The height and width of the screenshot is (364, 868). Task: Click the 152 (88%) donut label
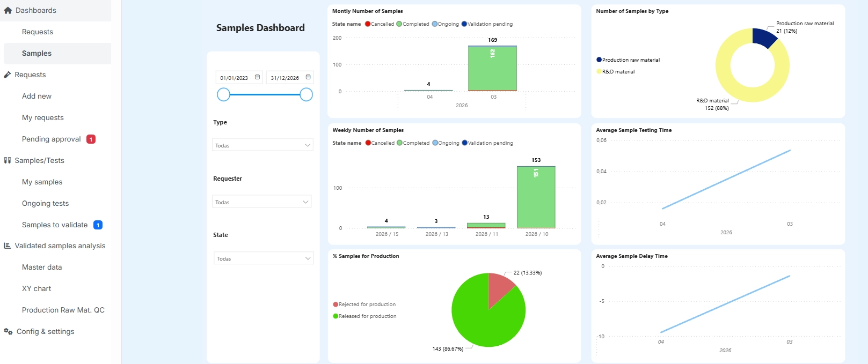pos(717,108)
